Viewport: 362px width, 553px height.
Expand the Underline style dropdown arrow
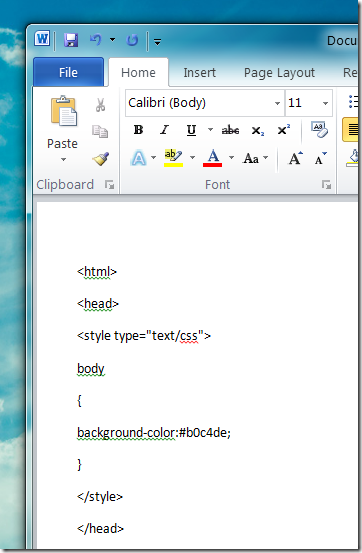click(210, 130)
